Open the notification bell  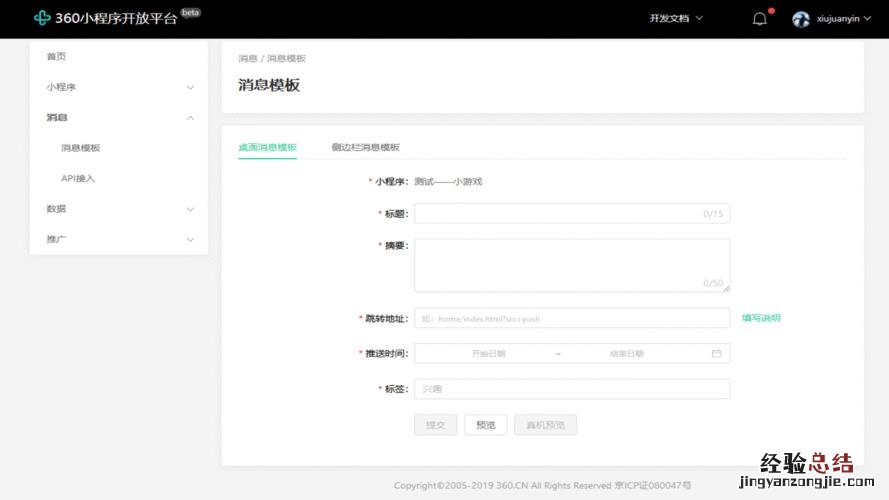tap(760, 18)
